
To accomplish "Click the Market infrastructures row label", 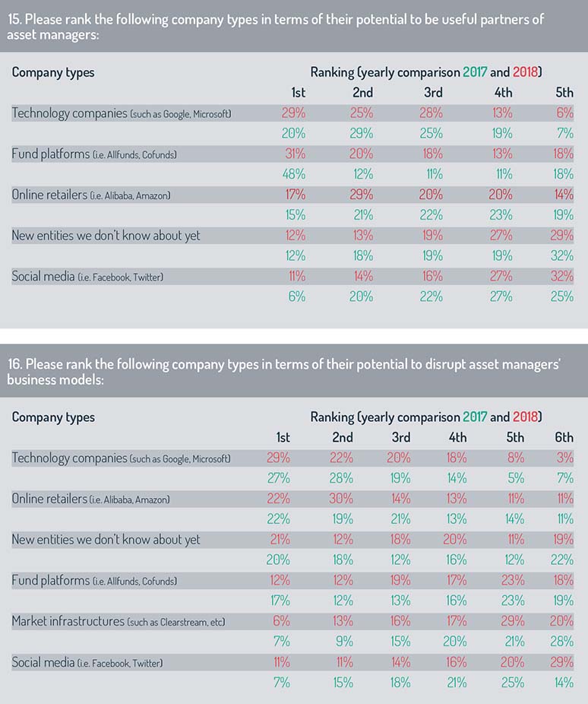I will [119, 621].
